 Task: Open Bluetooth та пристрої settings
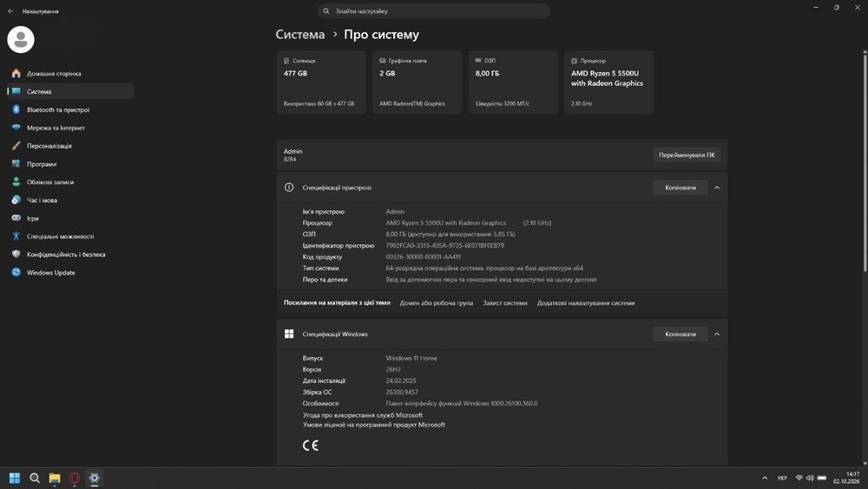(70, 109)
